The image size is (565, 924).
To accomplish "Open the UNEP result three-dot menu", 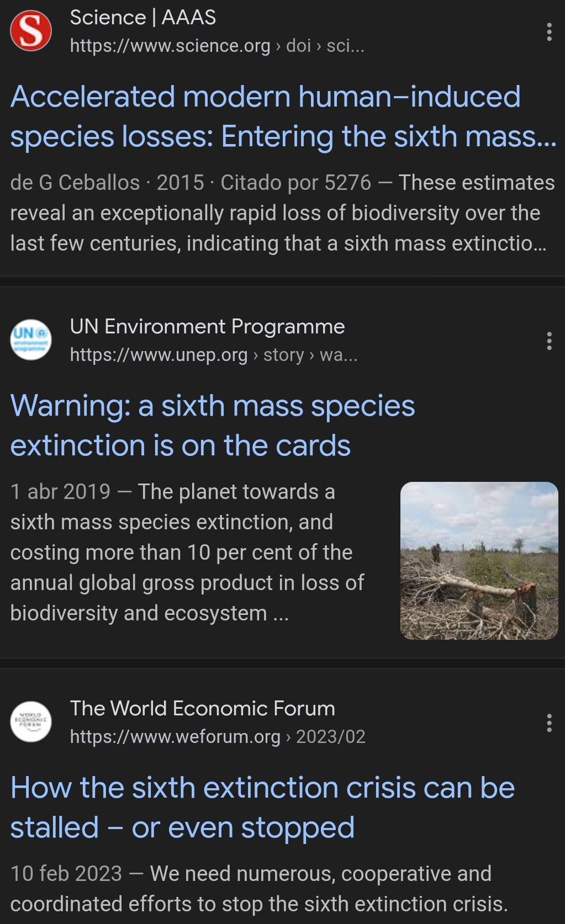I will pyautogui.click(x=548, y=341).
